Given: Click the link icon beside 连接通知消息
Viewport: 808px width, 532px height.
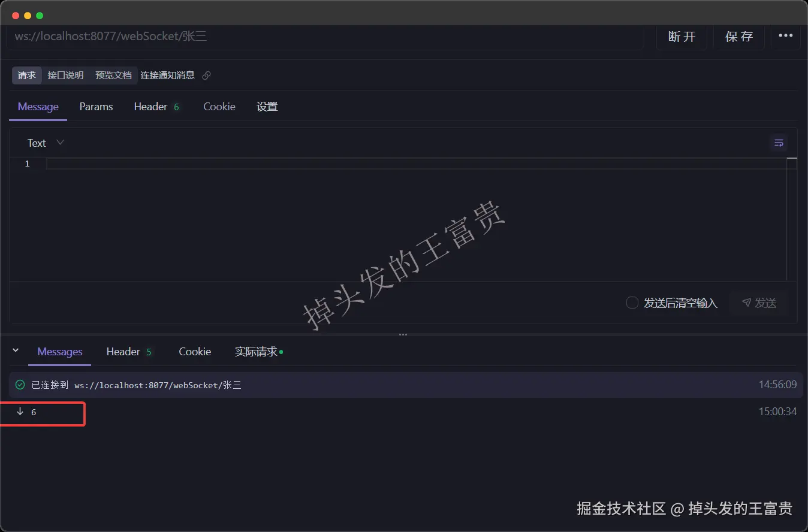Looking at the screenshot, I should 206,75.
